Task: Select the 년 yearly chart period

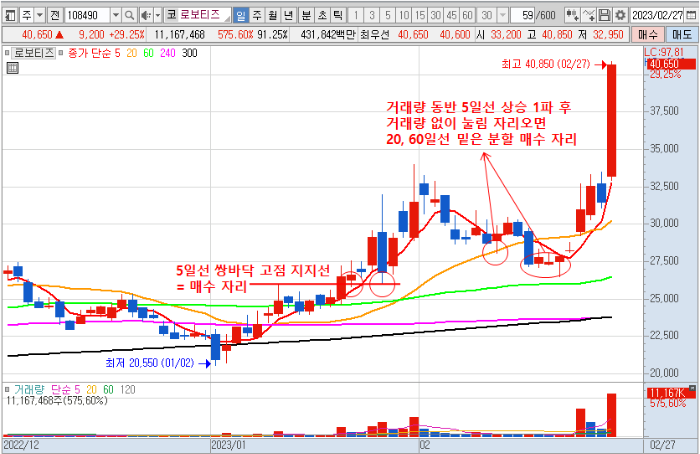Action: tap(288, 16)
